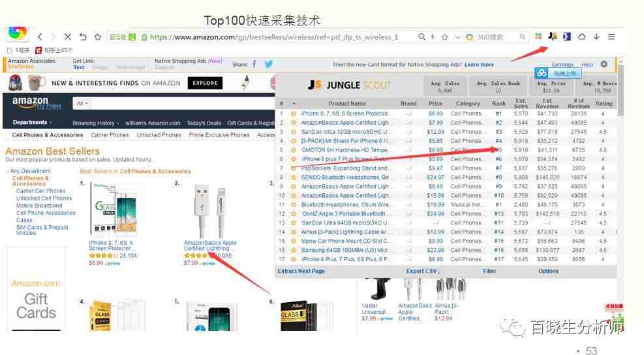Image resolution: width=644 pixels, height=355 pixels.
Task: Sort by Rank column header
Action: click(498, 104)
